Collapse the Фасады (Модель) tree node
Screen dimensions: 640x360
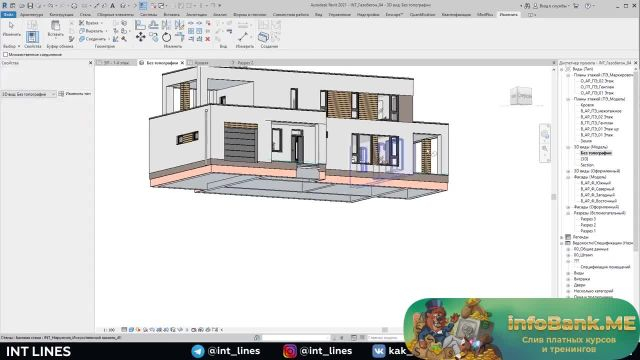(568, 177)
